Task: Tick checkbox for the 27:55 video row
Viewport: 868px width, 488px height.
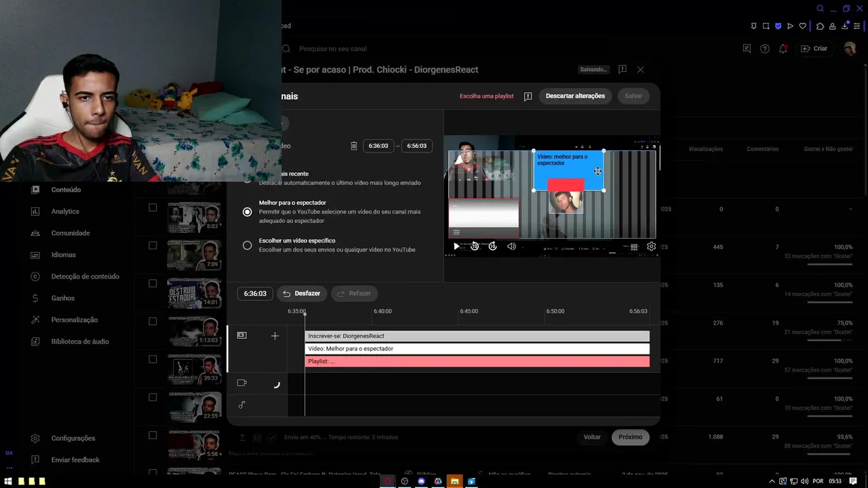Action: pos(153,397)
